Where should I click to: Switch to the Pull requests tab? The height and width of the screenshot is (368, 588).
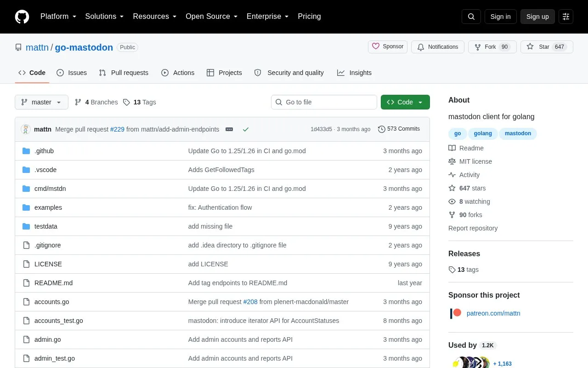124,73
